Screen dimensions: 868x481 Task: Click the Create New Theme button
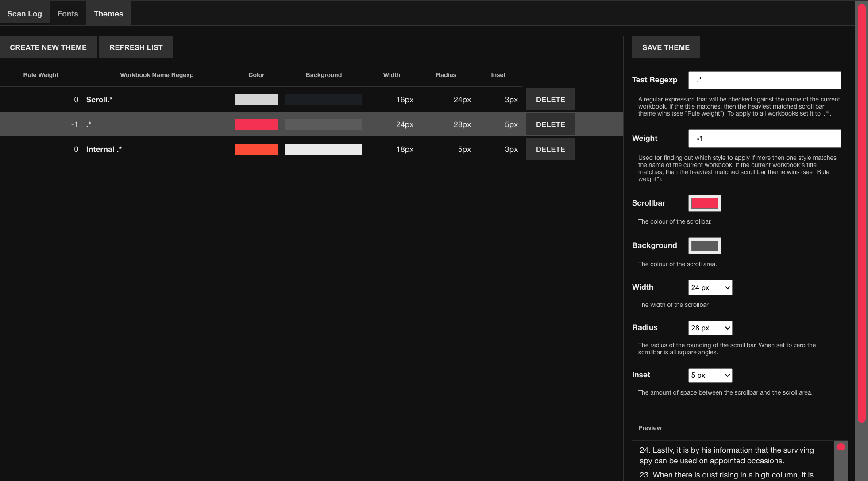click(48, 47)
